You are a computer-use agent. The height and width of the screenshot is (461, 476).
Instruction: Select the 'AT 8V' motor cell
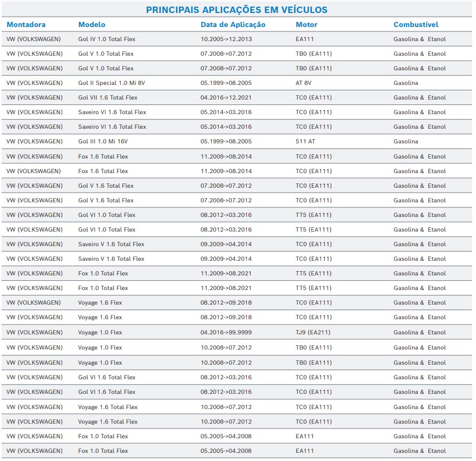tap(303, 83)
